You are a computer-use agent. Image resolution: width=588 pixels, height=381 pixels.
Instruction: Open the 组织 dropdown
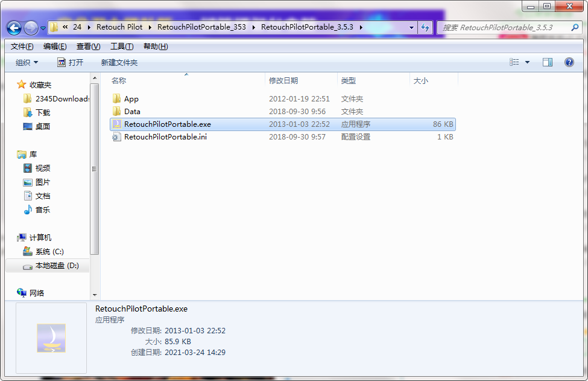tap(27, 62)
